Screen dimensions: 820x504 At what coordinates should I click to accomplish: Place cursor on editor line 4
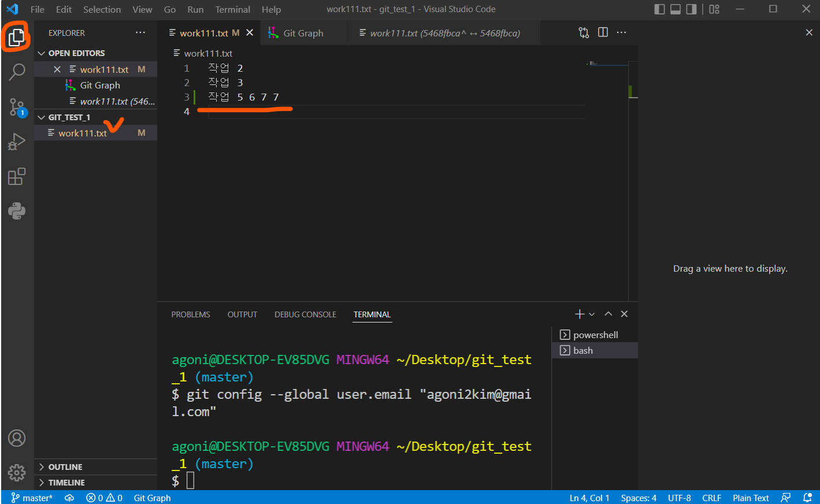[397, 112]
